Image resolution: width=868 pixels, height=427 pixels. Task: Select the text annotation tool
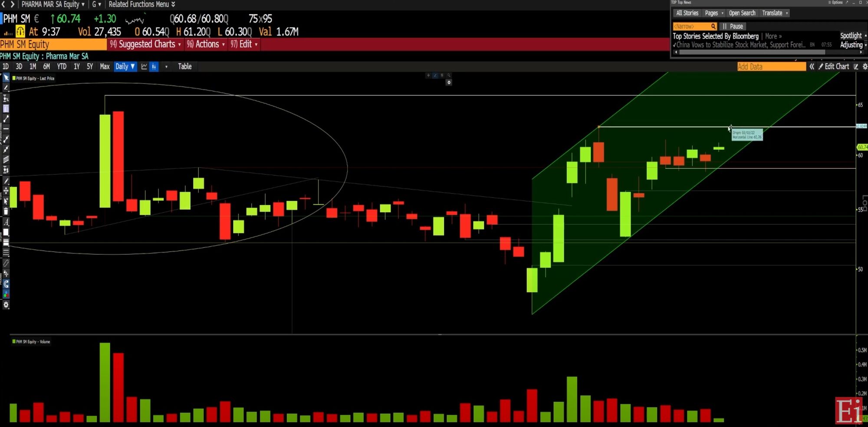point(6,222)
